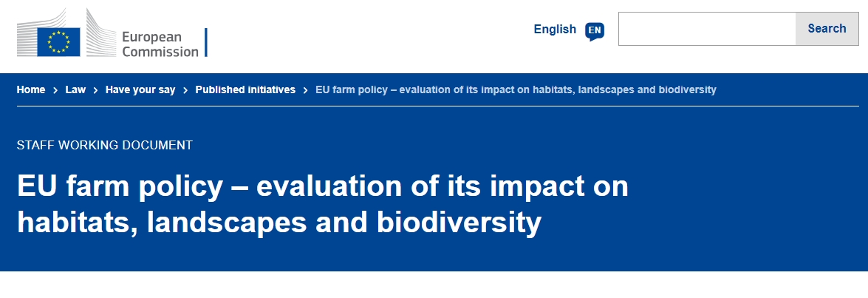Click the STAFF WORKING DOCUMENT label

104,145
